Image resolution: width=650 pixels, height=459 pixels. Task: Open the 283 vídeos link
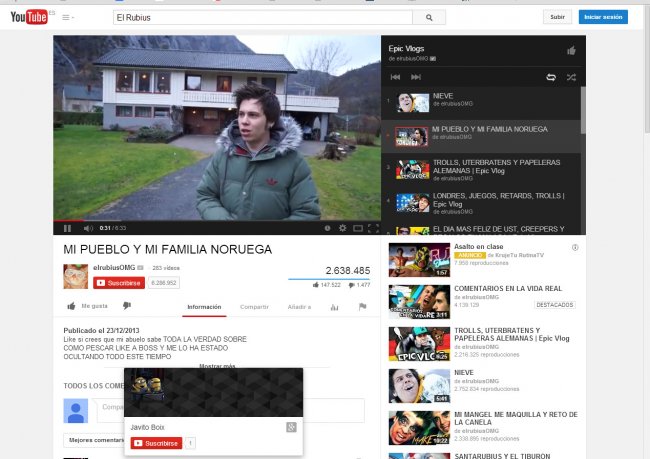point(166,268)
